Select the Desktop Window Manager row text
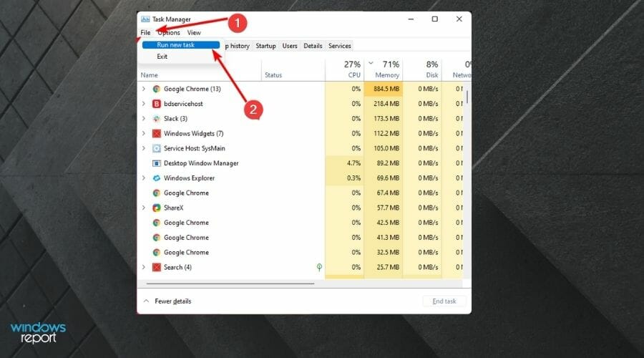Screen dimensions: 644x358 (201, 163)
